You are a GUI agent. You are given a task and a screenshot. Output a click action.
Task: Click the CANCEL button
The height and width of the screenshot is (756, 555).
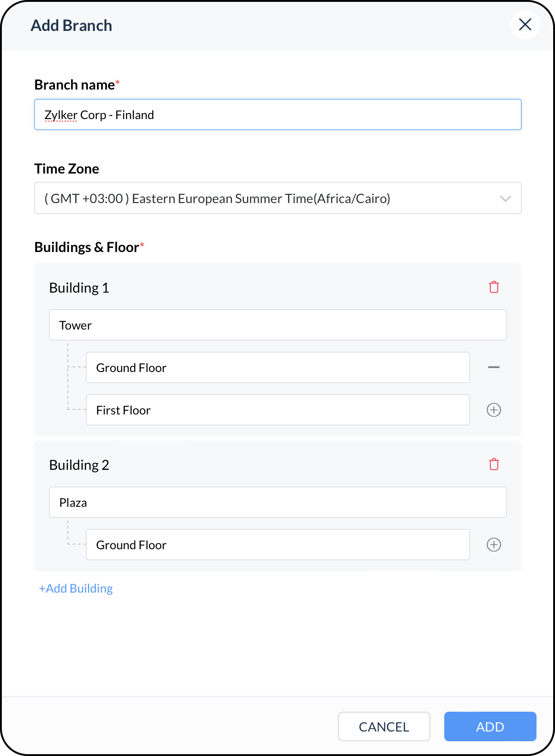[384, 726]
